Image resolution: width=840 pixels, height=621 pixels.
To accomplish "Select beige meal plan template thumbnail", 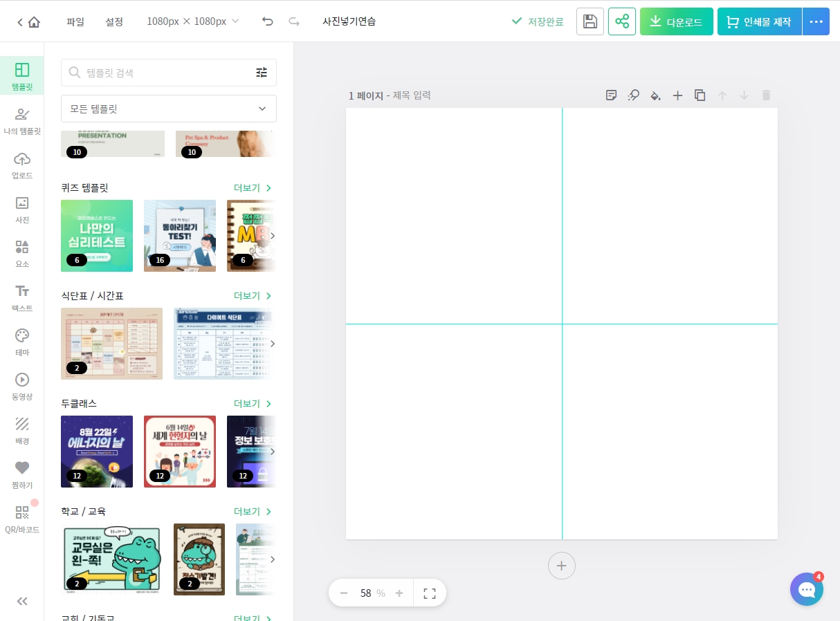I will (111, 344).
